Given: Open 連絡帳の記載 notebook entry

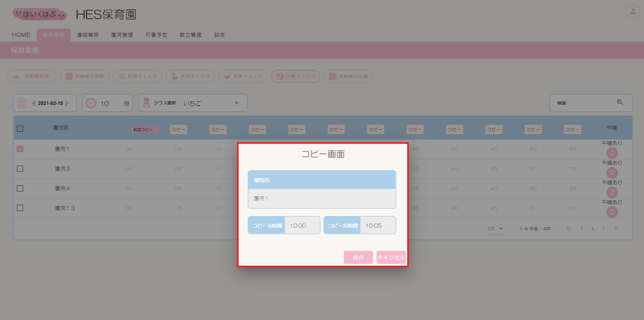Looking at the screenshot, I should coord(348,76).
